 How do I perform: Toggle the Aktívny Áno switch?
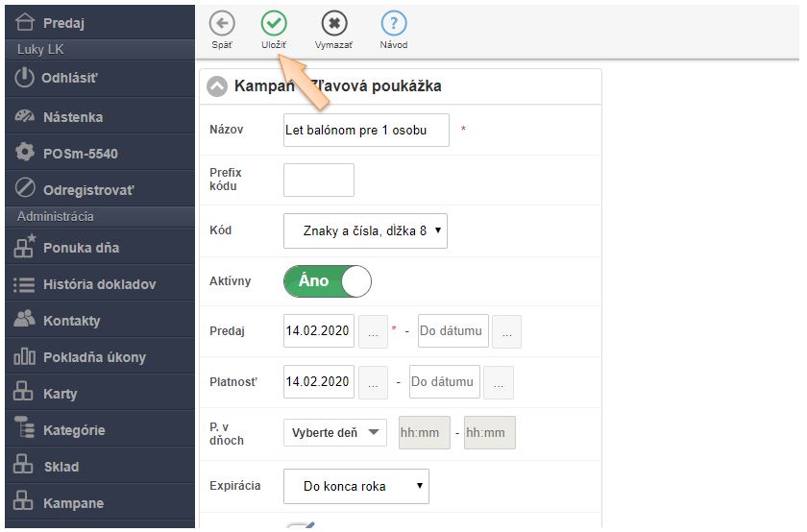coord(327,281)
